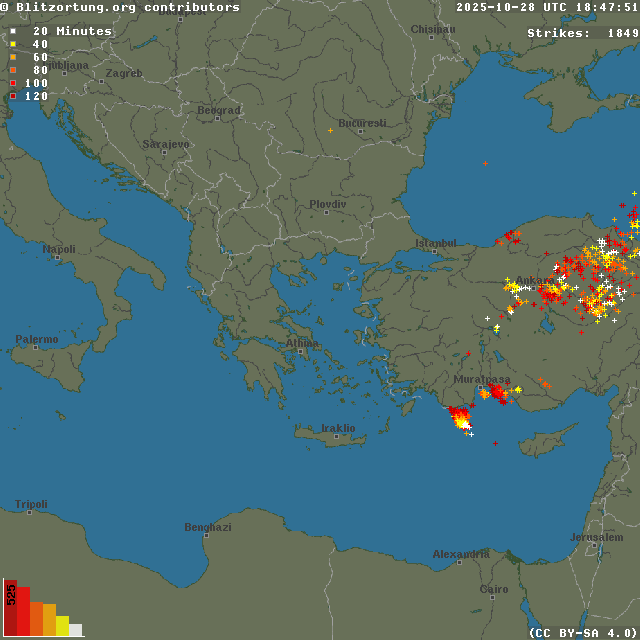640x640 pixels.
Task: Click the UTC timestamp at the top right
Action: pyautogui.click(x=547, y=7)
